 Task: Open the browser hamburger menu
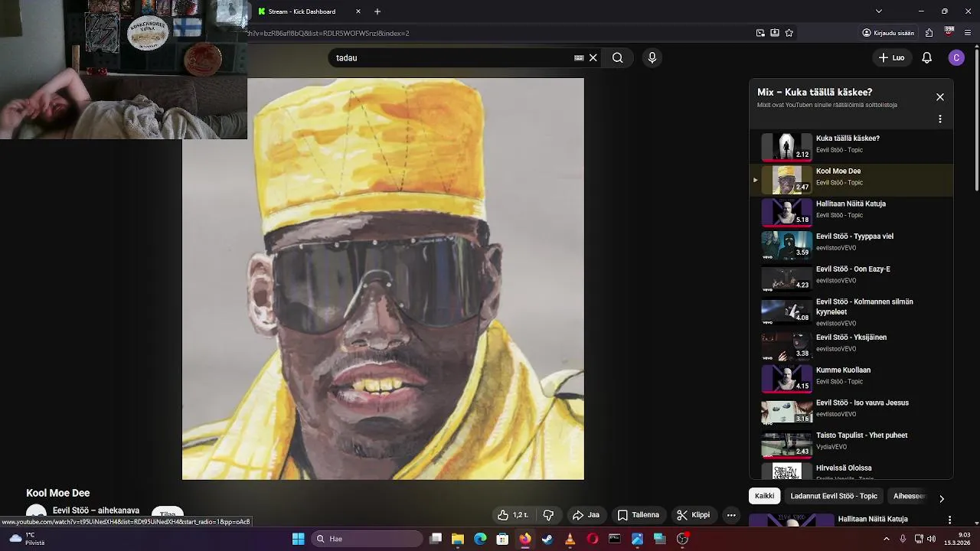(x=968, y=33)
